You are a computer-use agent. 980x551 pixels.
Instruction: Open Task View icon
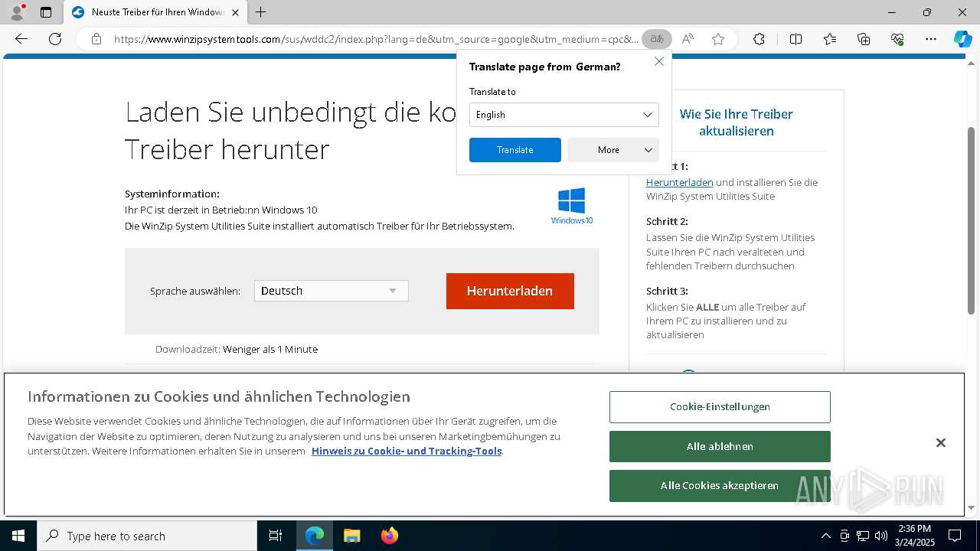[x=276, y=536]
